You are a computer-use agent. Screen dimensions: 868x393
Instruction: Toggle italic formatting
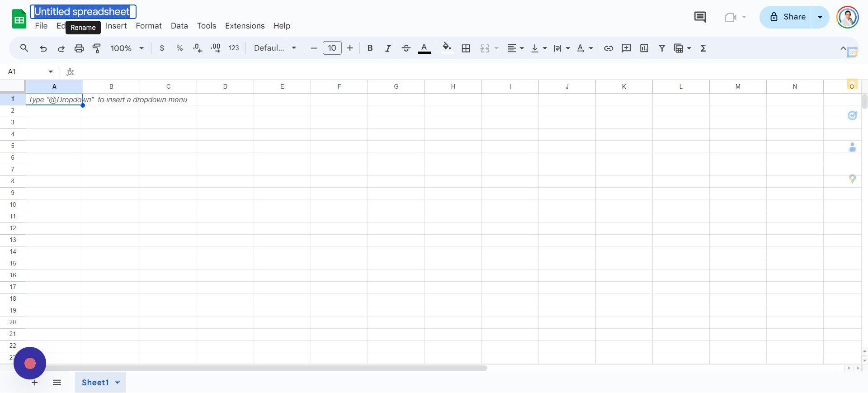(388, 48)
